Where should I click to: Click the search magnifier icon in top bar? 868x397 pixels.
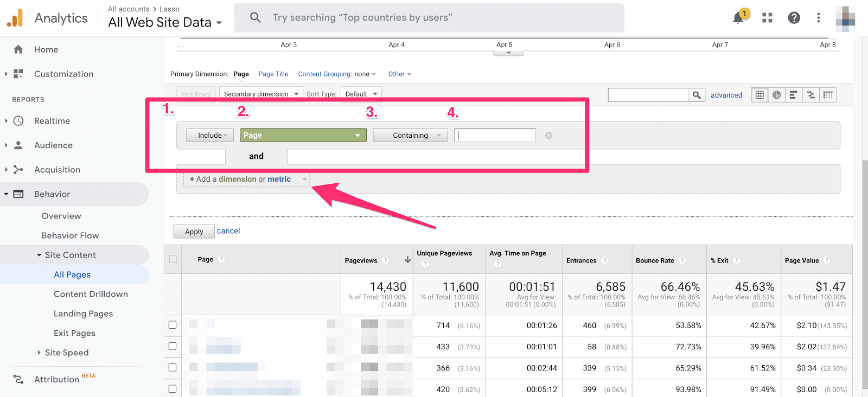point(255,17)
